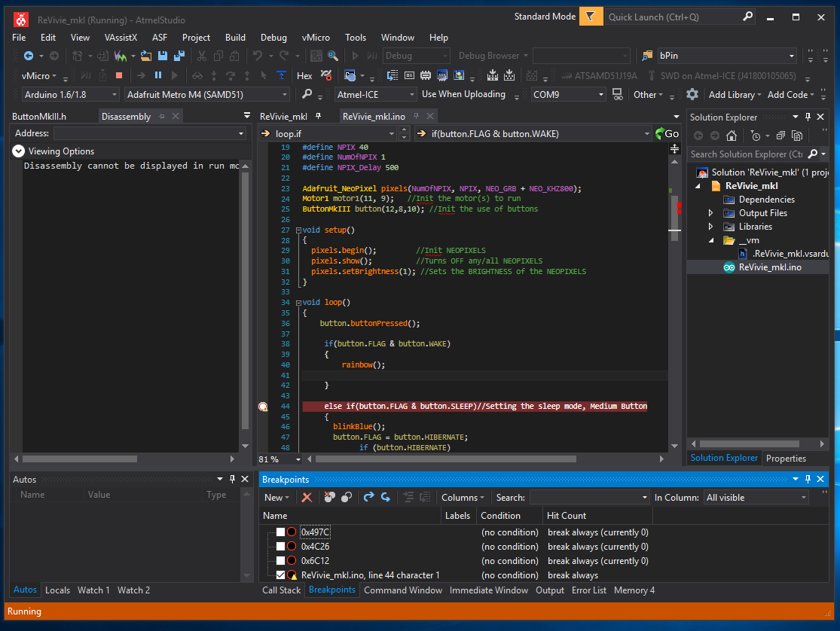This screenshot has height=631, width=840.
Task: Click the Other toolbar button
Action: coord(648,95)
